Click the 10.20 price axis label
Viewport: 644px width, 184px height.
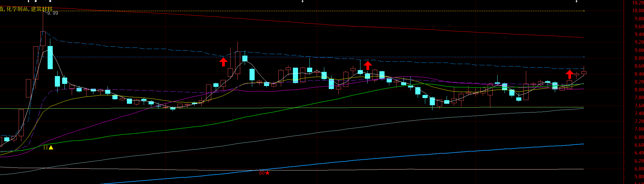638,3
